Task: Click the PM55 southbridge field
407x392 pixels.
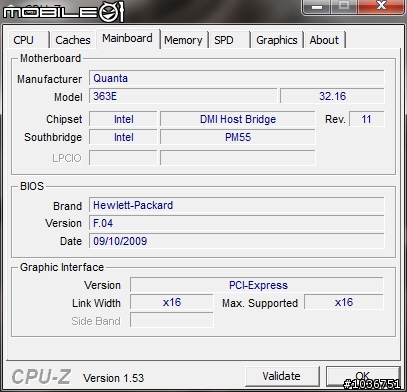Action: point(238,137)
